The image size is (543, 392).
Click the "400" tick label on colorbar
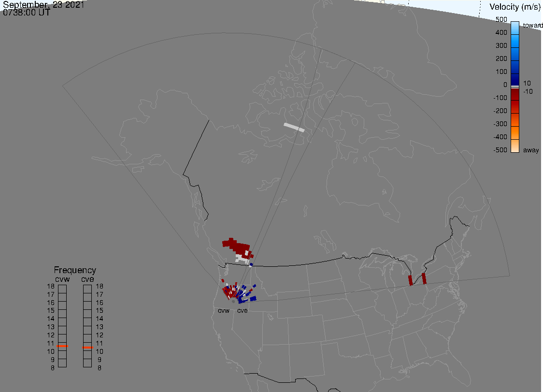tap(501, 32)
